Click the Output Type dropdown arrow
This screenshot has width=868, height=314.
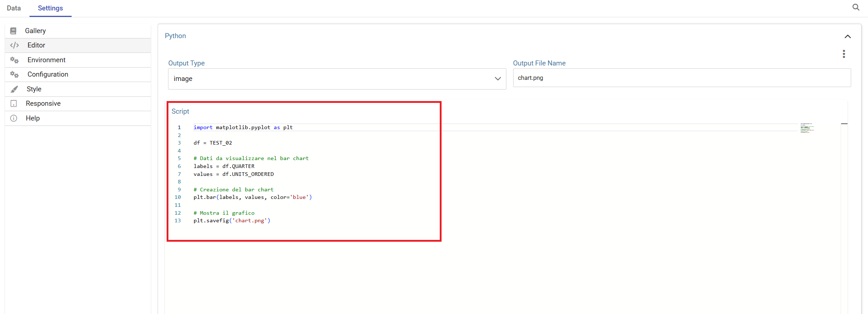pyautogui.click(x=498, y=79)
